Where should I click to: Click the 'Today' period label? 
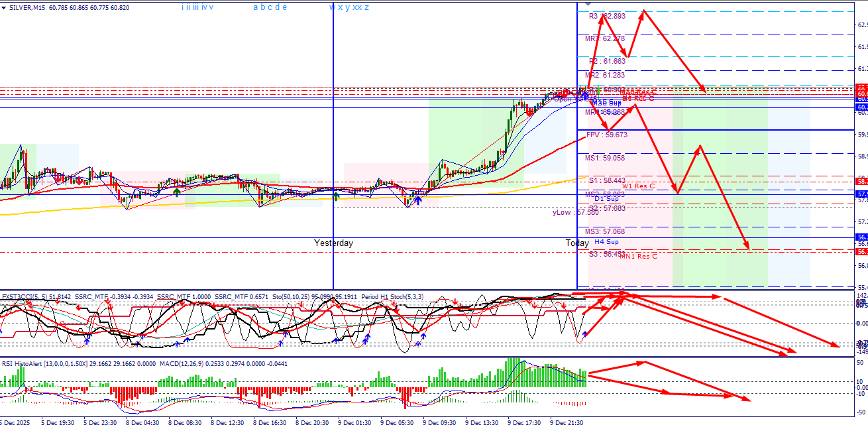pyautogui.click(x=577, y=243)
